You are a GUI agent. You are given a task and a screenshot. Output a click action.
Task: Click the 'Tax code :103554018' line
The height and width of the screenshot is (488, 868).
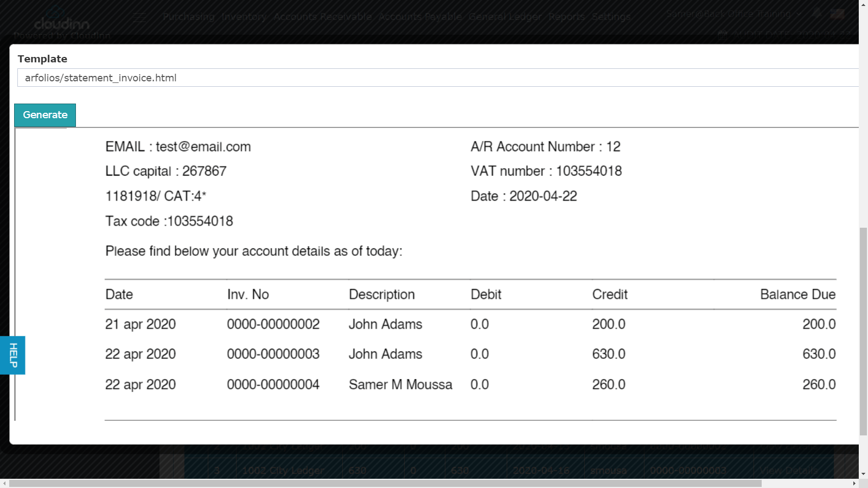pyautogui.click(x=169, y=221)
